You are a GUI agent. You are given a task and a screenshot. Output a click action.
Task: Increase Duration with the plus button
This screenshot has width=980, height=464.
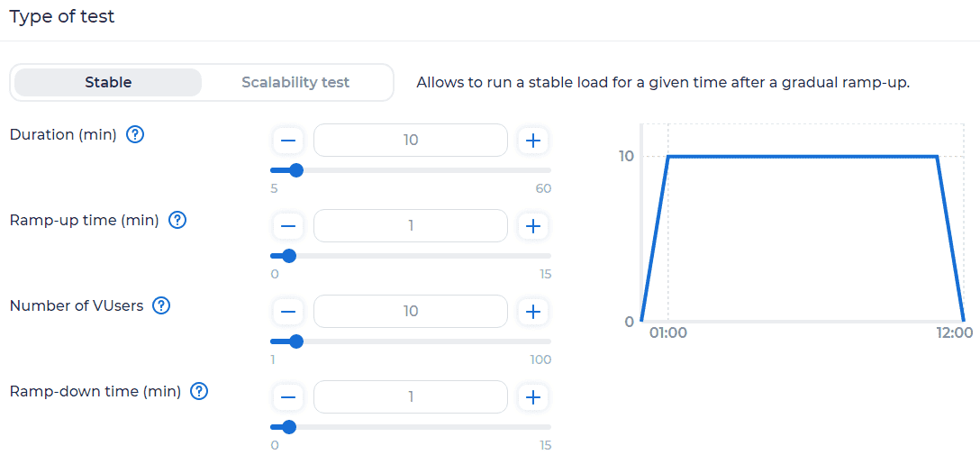[533, 141]
